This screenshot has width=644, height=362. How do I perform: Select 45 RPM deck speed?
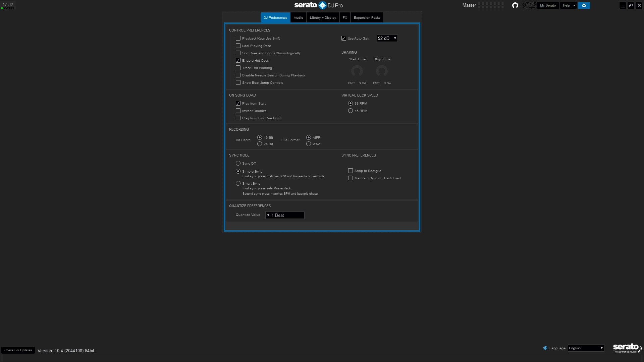coord(351,111)
